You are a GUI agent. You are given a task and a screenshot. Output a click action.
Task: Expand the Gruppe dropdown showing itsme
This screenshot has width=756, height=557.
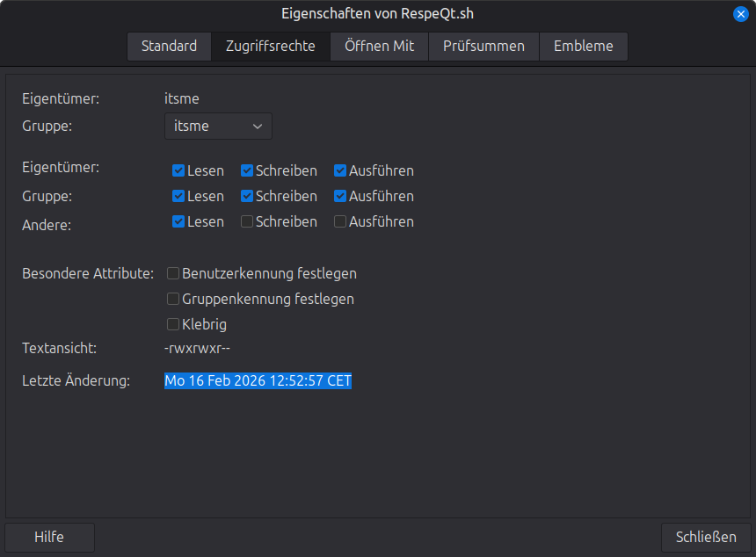pyautogui.click(x=218, y=127)
